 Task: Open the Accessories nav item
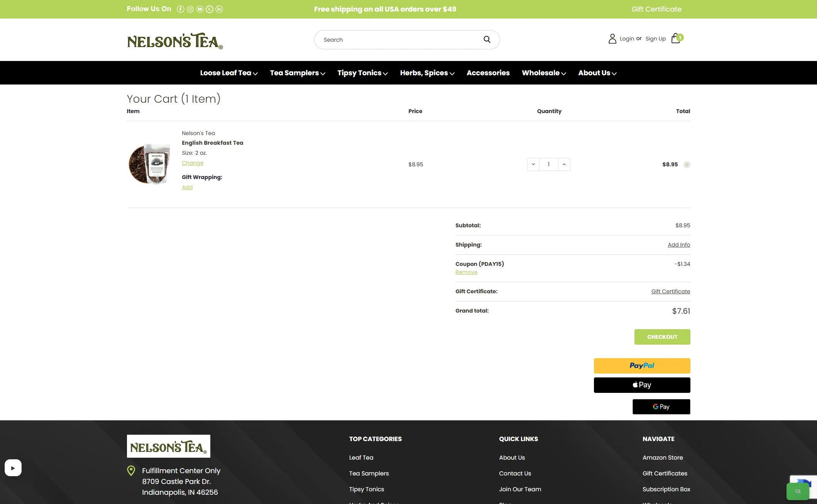pos(488,73)
